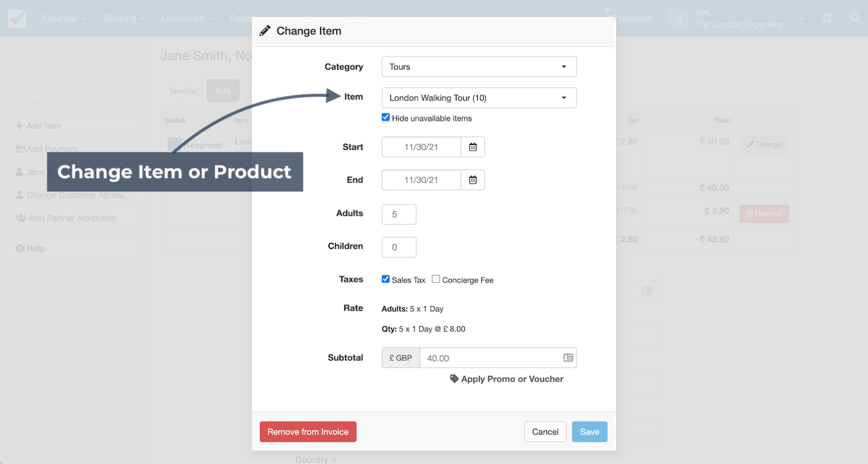Enable the Concierge Fee checkbox
The width and height of the screenshot is (868, 464).
(x=436, y=279)
